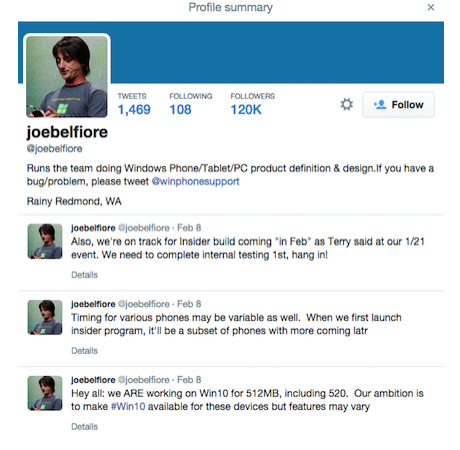Click the Follow button

[x=398, y=105]
